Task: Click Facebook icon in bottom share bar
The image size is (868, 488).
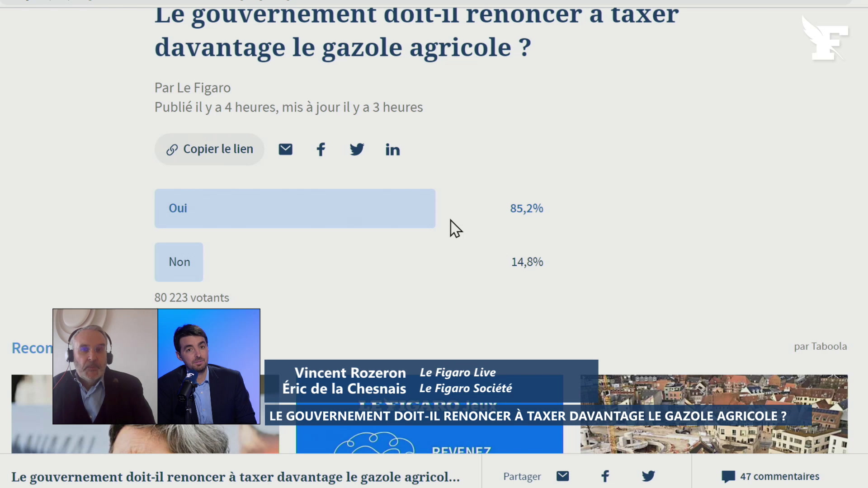Action: tap(605, 476)
